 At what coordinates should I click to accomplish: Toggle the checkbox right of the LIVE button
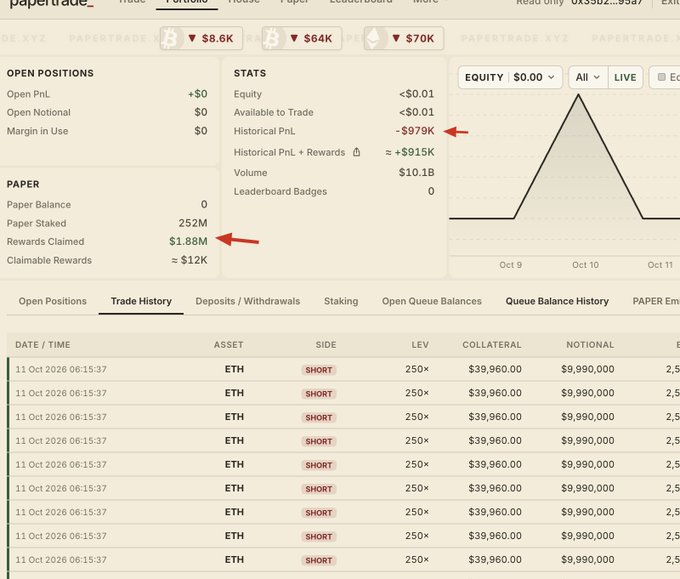coord(662,77)
